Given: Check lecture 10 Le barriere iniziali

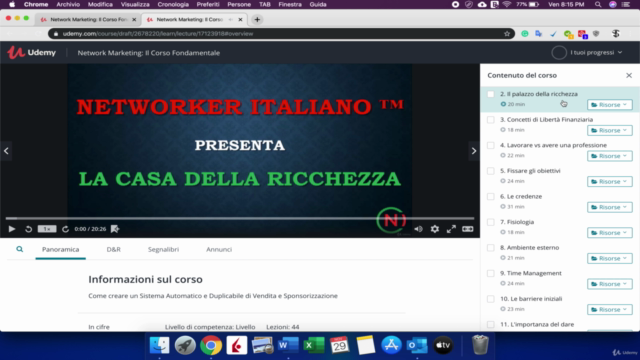Looking at the screenshot, I should point(491,299).
